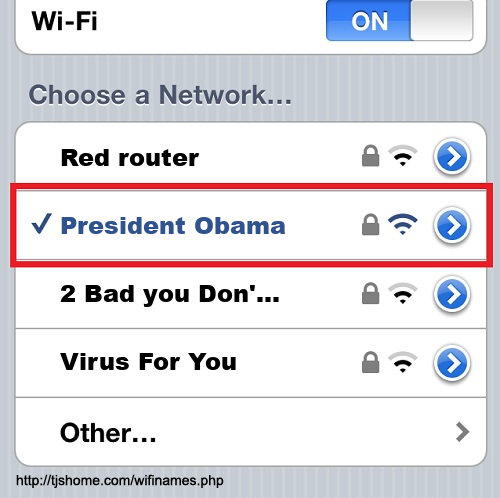The image size is (500, 498).
Task: Click the lock icon beside Virus For You
Action: coord(370,362)
